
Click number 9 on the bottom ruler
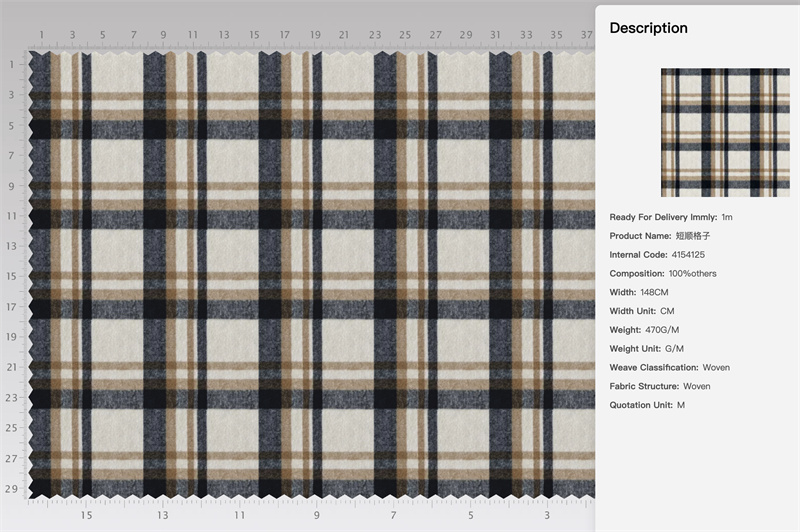[x=317, y=515]
